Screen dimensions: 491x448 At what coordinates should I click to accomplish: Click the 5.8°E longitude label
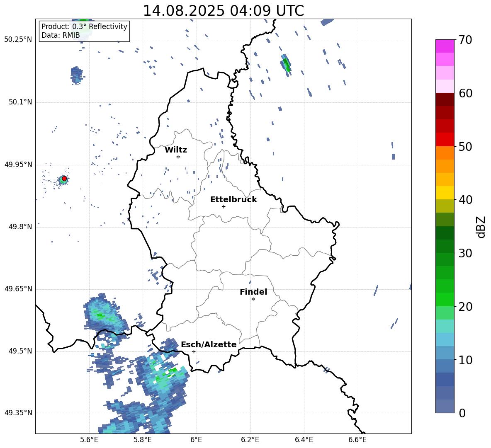(x=143, y=440)
